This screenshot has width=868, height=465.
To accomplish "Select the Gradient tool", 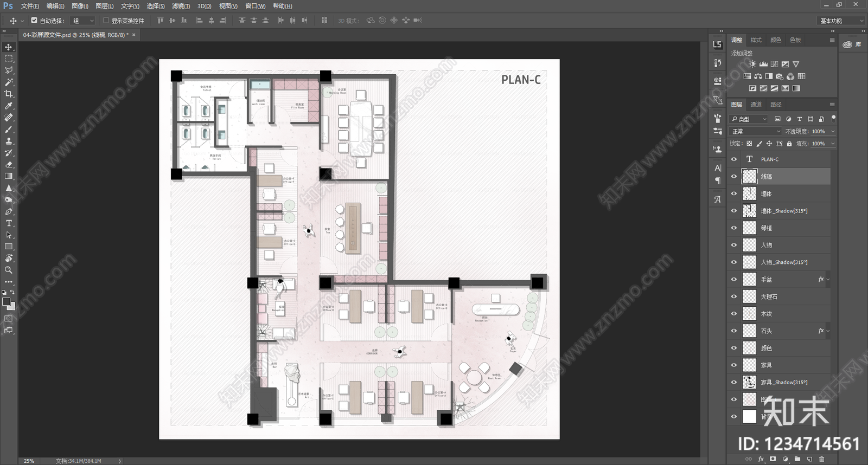I will [x=9, y=176].
